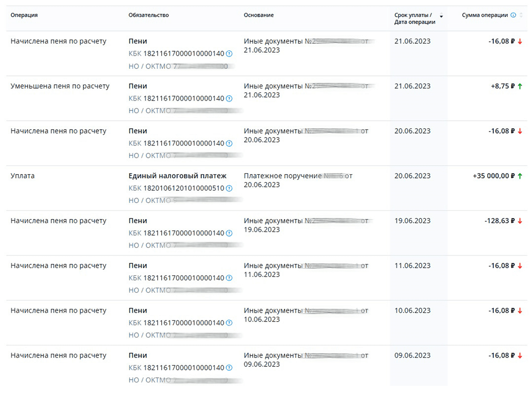Viewport: 532px width, 394px height.
Task: Select the Основание column header
Action: click(258, 15)
